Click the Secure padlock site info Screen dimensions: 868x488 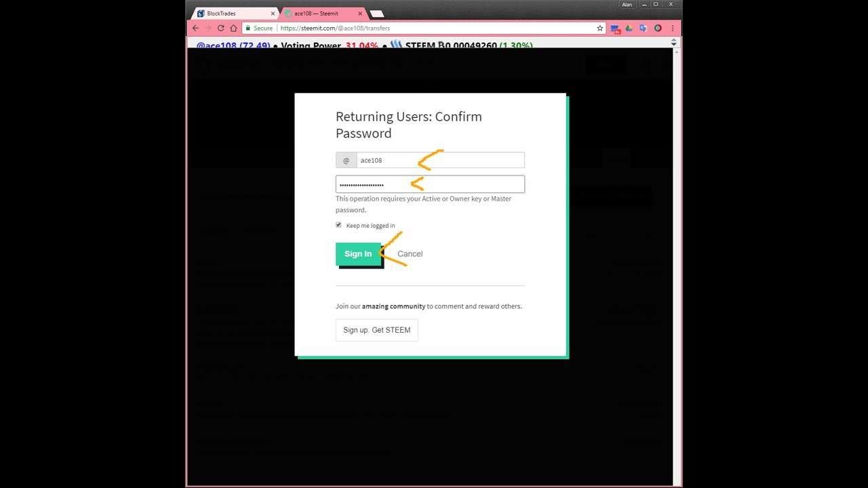[x=259, y=28]
